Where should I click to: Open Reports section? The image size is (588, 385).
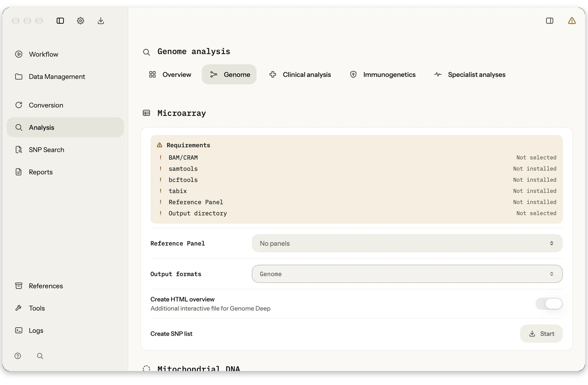[65, 172]
